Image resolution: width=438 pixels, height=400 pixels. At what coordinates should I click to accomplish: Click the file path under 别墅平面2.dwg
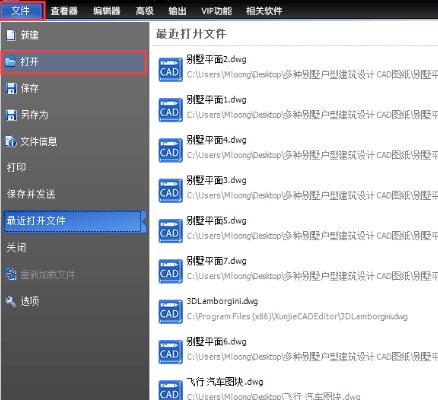(312, 74)
